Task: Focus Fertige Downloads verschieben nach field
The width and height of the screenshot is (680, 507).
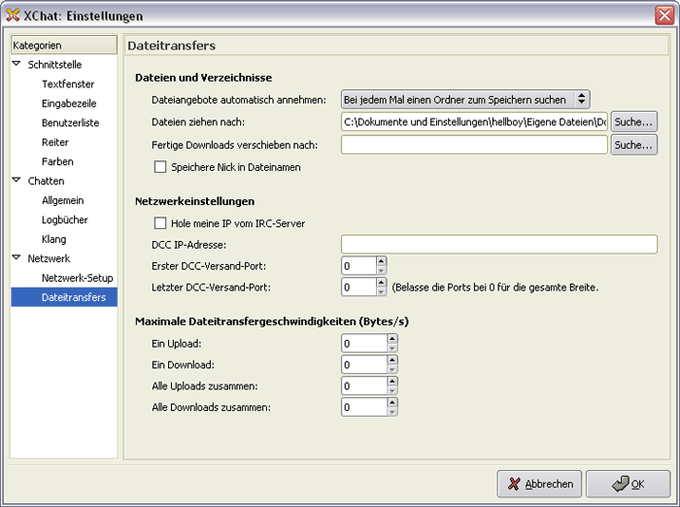Action: [x=474, y=145]
